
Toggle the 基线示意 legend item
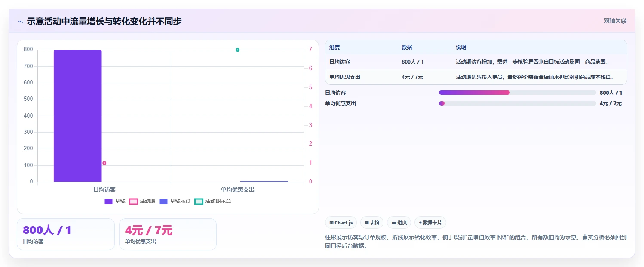[175, 201]
